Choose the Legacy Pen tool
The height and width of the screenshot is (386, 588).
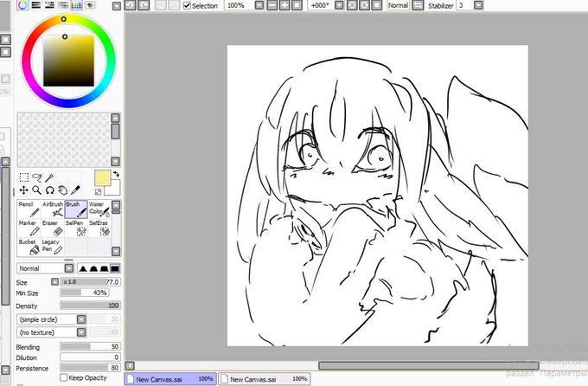(53, 247)
